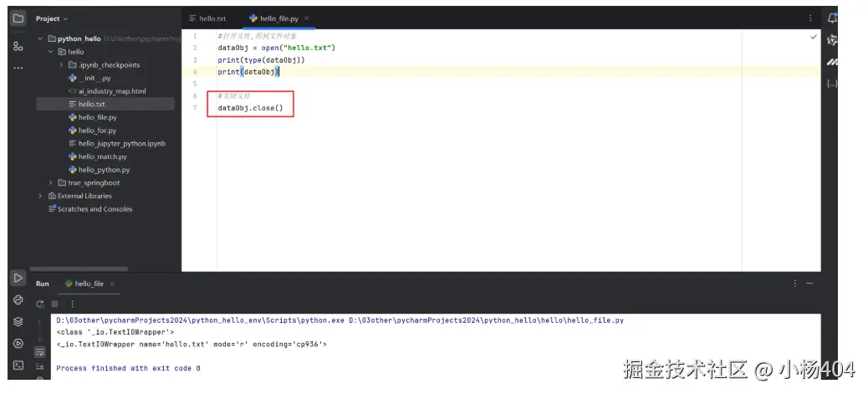868x394 pixels.
Task: Collapse the hello folder arrow
Action: (x=51, y=52)
